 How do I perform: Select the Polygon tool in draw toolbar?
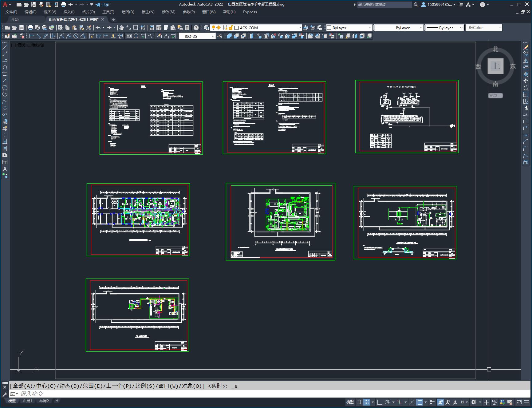(5, 67)
